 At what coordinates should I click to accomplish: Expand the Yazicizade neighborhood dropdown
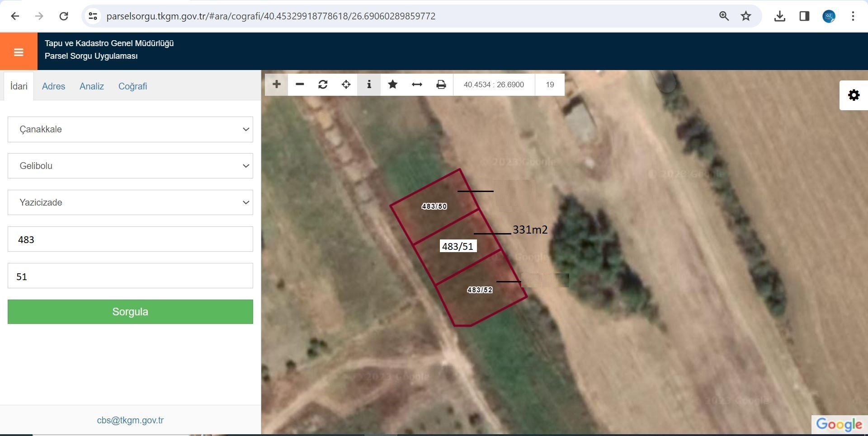[130, 202]
